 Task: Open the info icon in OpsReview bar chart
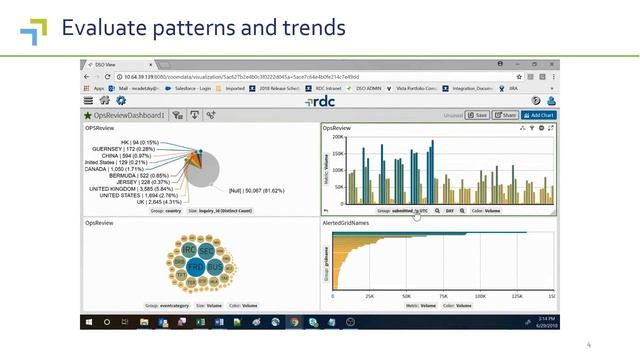pyautogui.click(x=541, y=128)
